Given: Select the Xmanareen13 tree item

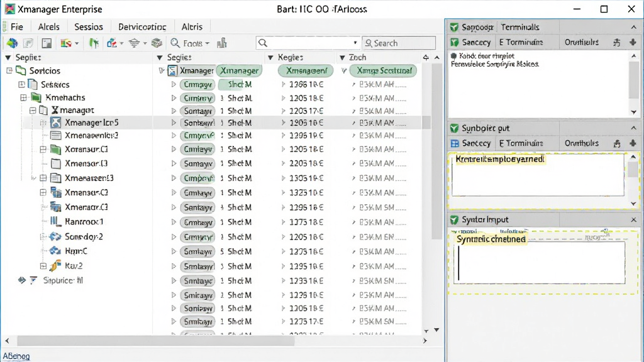Looking at the screenshot, I should click(89, 178).
